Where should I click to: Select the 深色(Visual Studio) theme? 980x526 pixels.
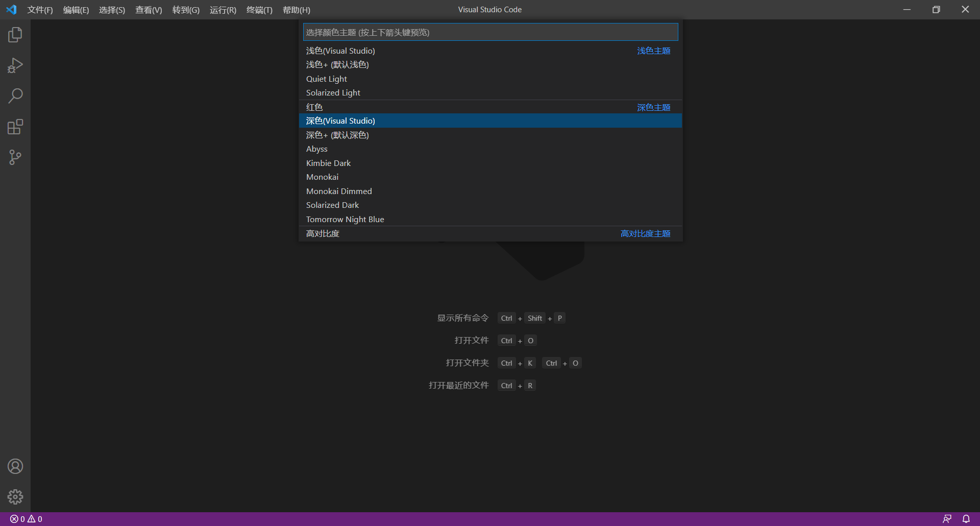(x=491, y=121)
